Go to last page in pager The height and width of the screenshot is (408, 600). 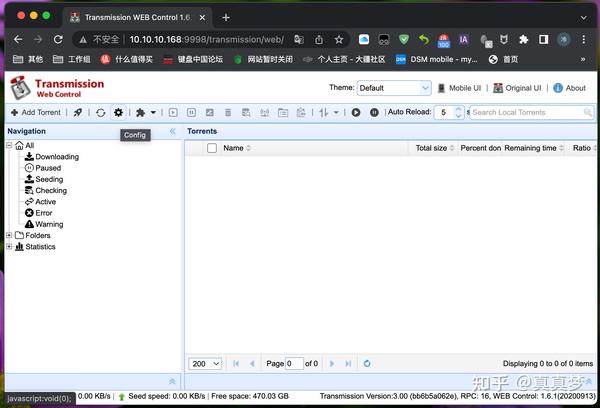[348, 364]
